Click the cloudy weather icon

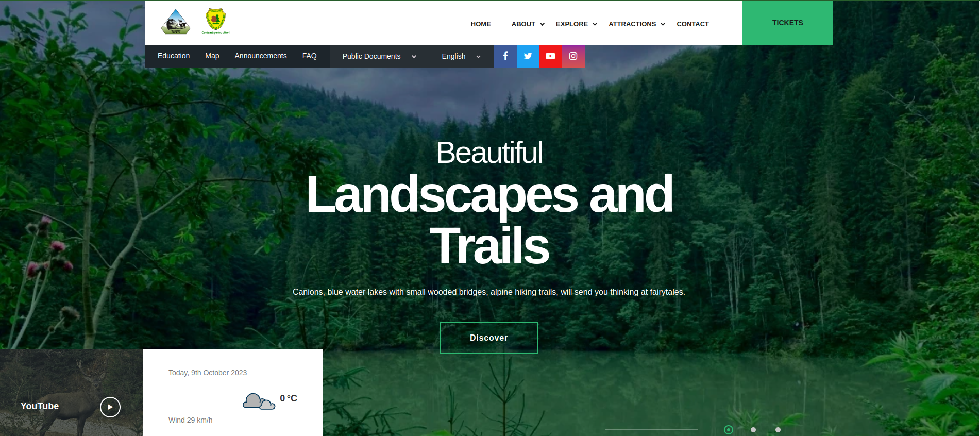pos(259,401)
